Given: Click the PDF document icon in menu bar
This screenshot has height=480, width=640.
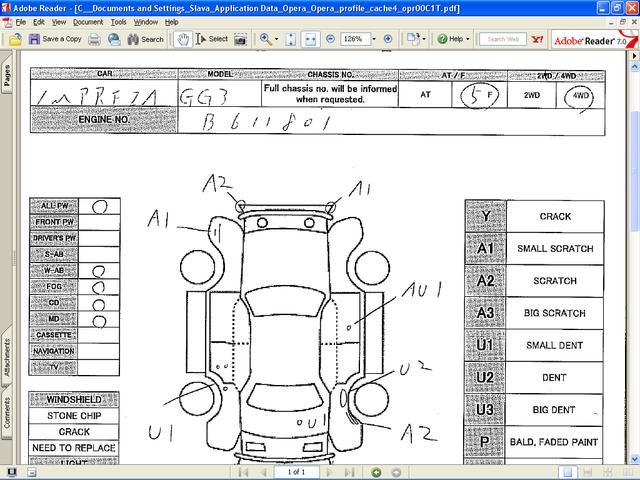Looking at the screenshot, I should 7,22.
